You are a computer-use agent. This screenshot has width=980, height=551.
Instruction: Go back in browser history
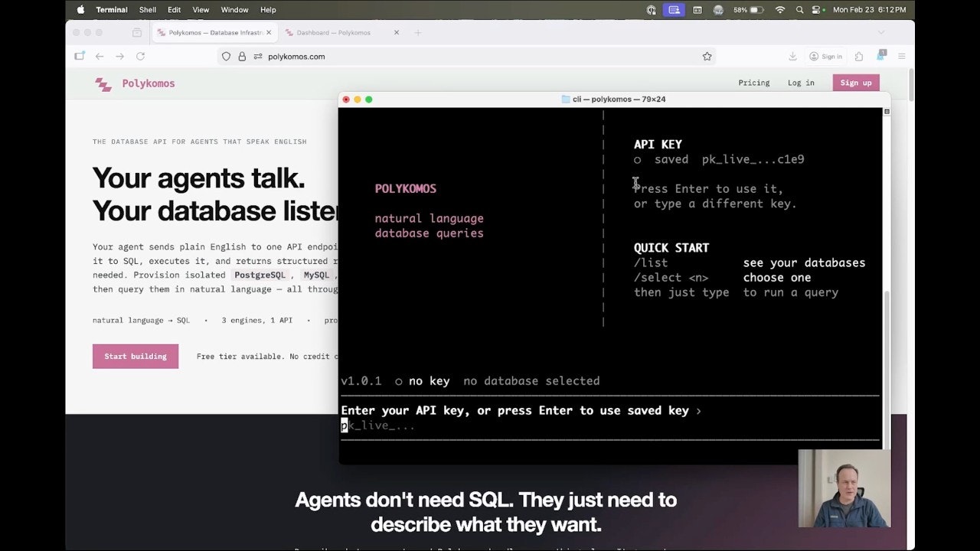coord(100,56)
